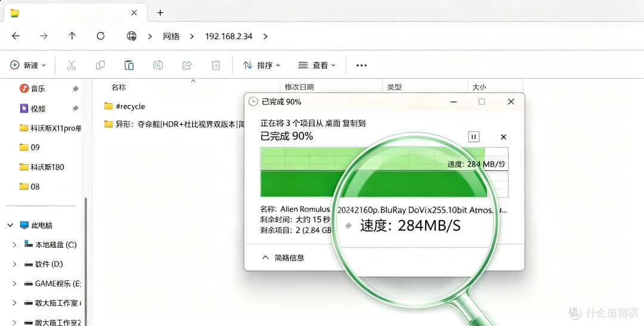Open the three-dots more options menu
This screenshot has height=326, width=644.
361,65
